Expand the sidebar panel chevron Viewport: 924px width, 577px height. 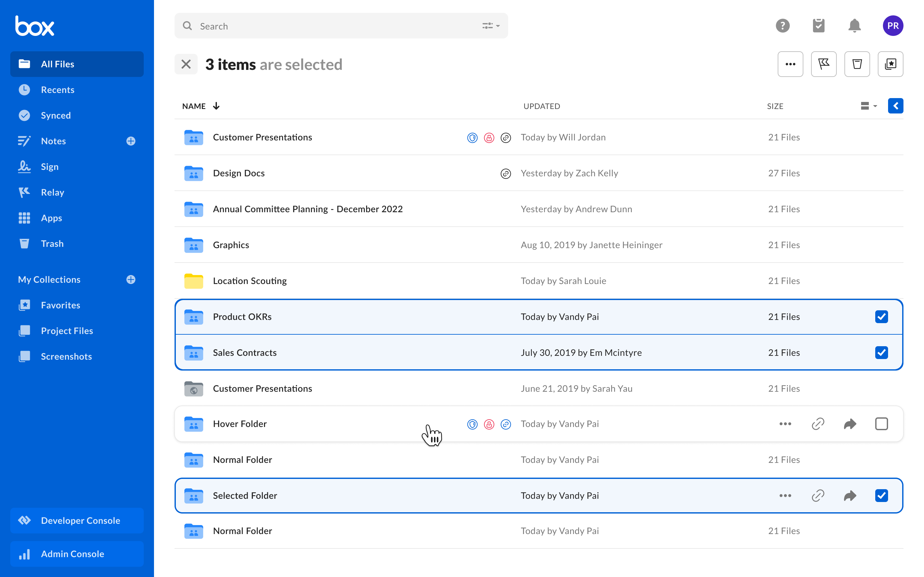tap(895, 106)
